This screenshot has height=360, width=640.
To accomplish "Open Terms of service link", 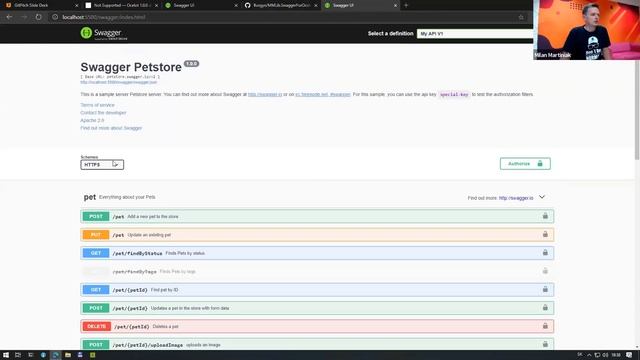I will (97, 105).
